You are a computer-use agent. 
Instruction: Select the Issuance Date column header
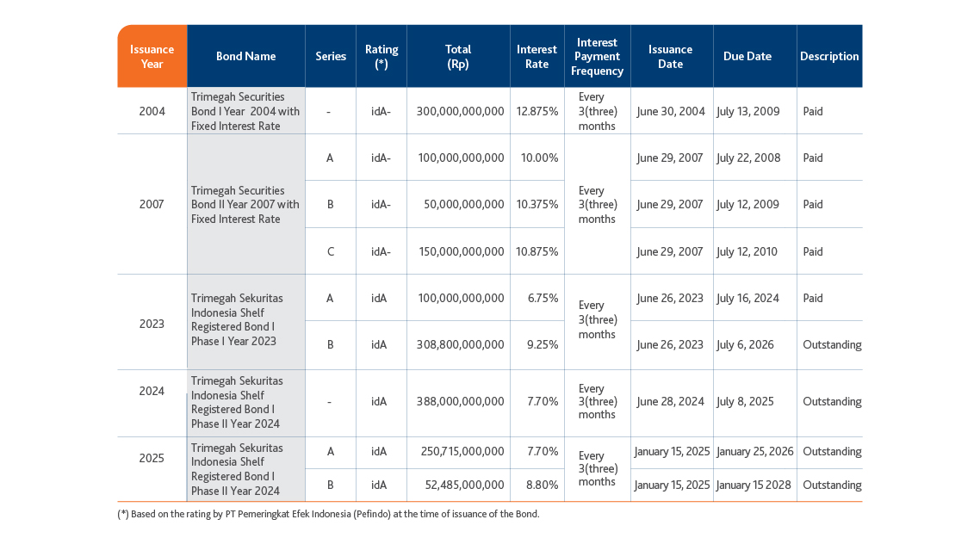(x=671, y=56)
